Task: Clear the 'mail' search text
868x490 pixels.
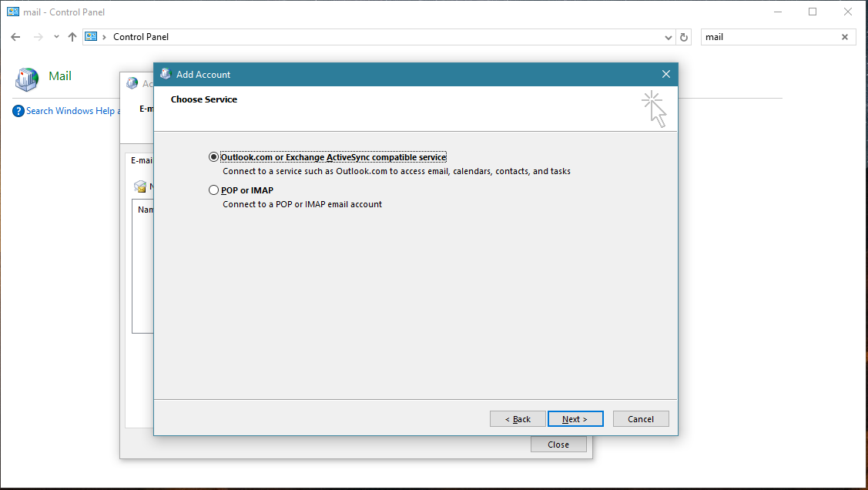Action: click(845, 37)
